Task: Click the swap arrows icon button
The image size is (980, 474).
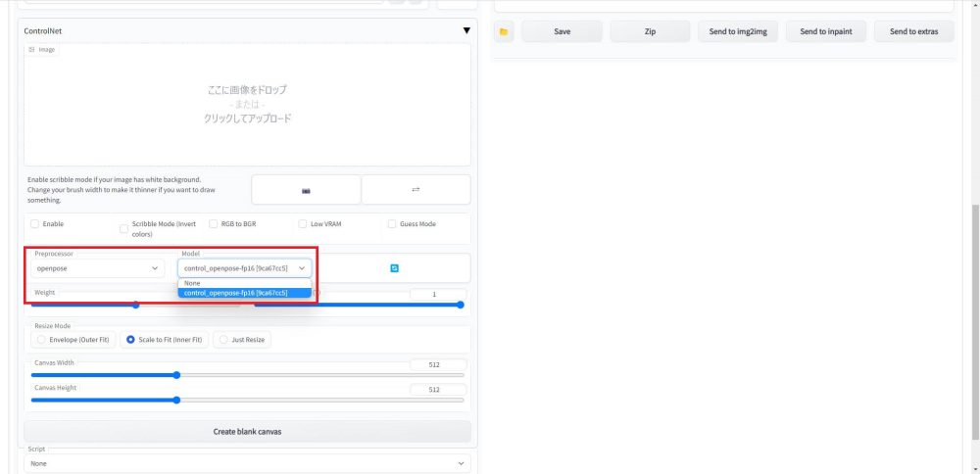Action: 416,190
